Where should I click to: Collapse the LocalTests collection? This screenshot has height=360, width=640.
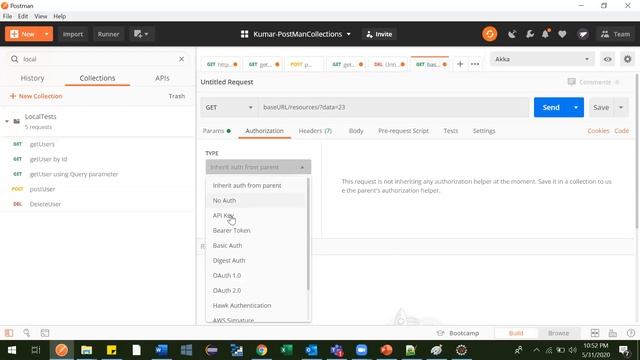pos(7,121)
